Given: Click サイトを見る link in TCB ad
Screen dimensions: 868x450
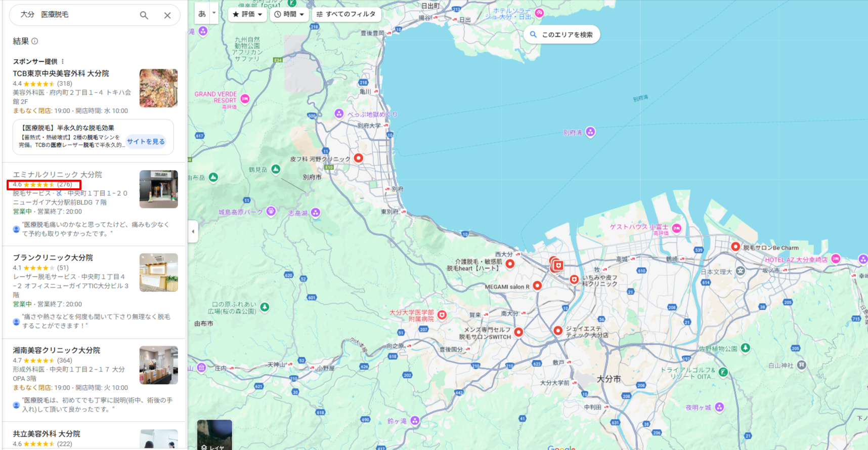Looking at the screenshot, I should pyautogui.click(x=146, y=142).
